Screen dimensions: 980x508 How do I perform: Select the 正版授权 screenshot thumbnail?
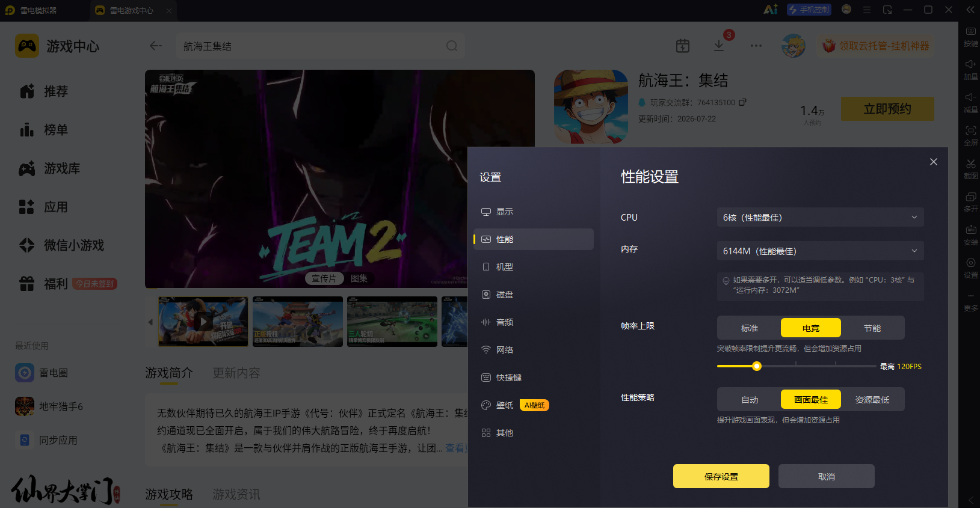pyautogui.click(x=298, y=322)
